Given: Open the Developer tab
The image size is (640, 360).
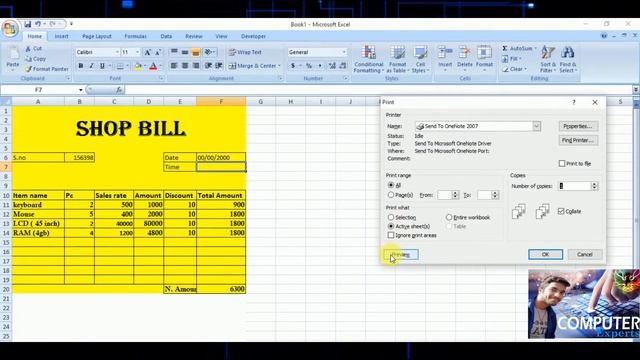Looking at the screenshot, I should pos(253,36).
